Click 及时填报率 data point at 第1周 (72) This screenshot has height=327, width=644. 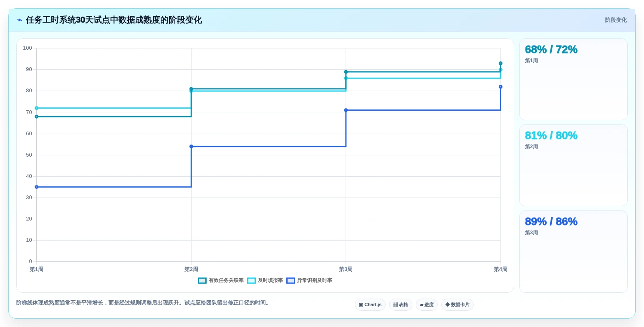(36, 108)
